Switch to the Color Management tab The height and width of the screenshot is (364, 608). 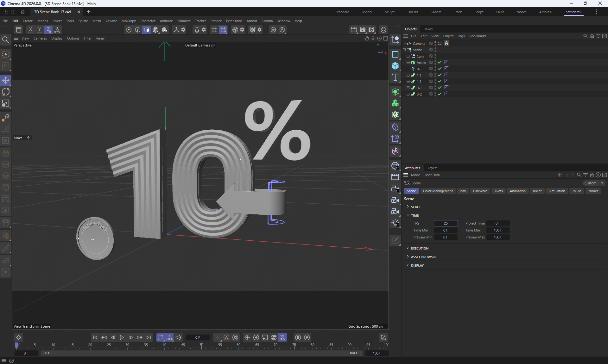click(x=438, y=191)
